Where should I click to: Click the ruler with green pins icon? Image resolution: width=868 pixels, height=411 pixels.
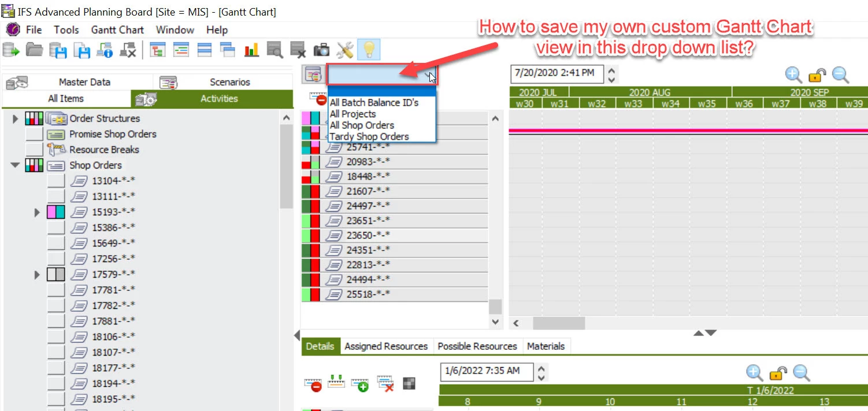coord(336,382)
